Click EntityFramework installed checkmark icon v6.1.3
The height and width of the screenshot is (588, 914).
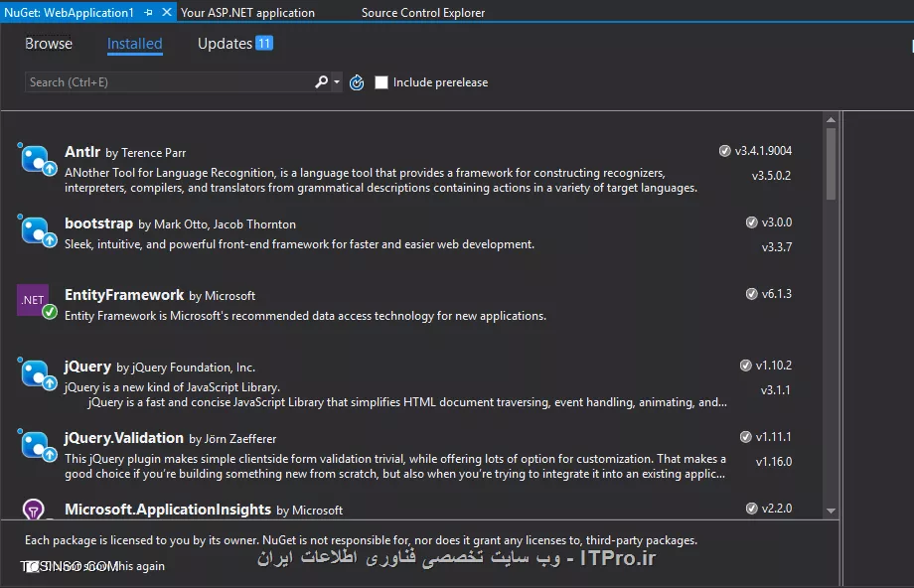click(x=751, y=294)
